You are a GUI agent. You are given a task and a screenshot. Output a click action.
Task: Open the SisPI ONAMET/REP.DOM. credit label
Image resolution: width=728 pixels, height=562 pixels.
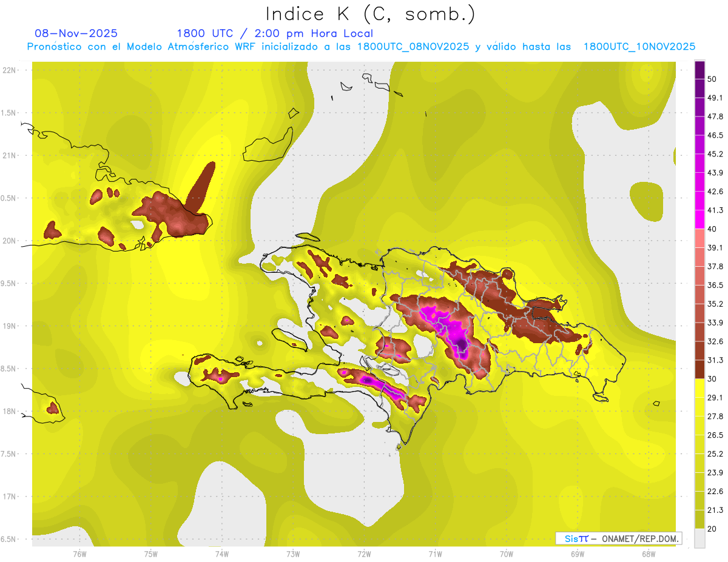coord(618,538)
